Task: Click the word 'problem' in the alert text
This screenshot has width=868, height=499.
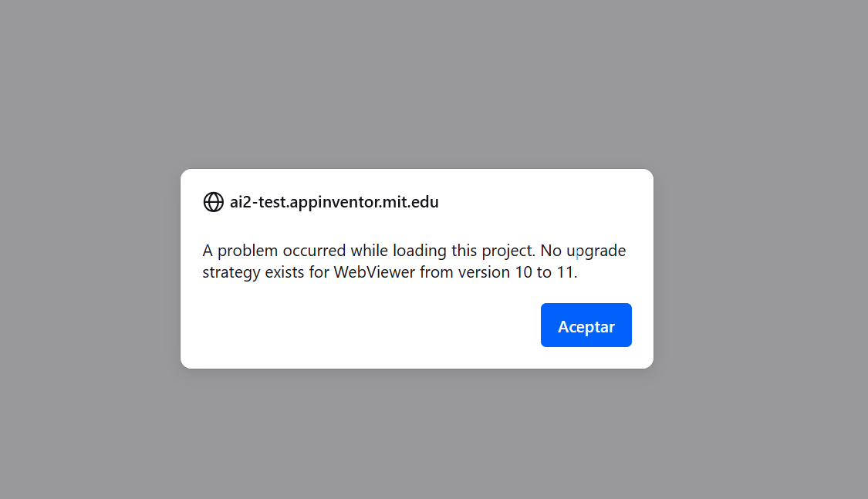Action: pyautogui.click(x=248, y=251)
